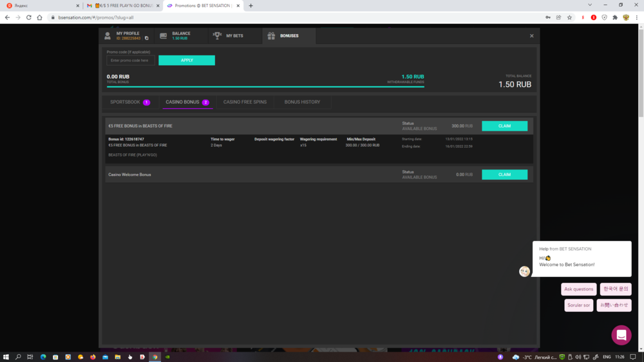This screenshot has width=644, height=362.
Task: Select the Casino Free Spins tab
Action: pos(245,102)
